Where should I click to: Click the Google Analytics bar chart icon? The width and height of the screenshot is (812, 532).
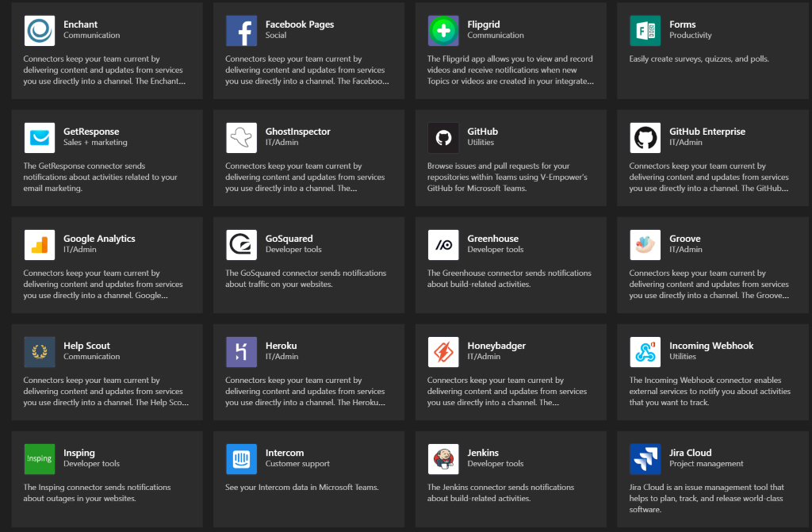[x=40, y=245]
